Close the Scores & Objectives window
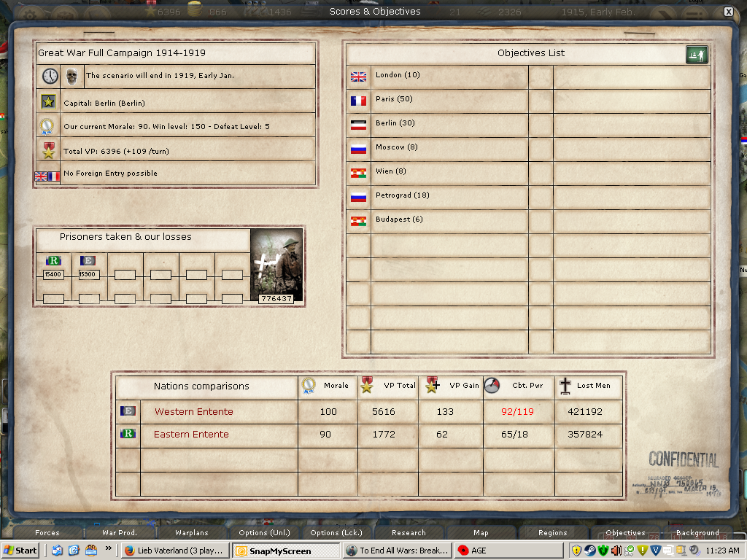The image size is (747, 560). tap(728, 12)
